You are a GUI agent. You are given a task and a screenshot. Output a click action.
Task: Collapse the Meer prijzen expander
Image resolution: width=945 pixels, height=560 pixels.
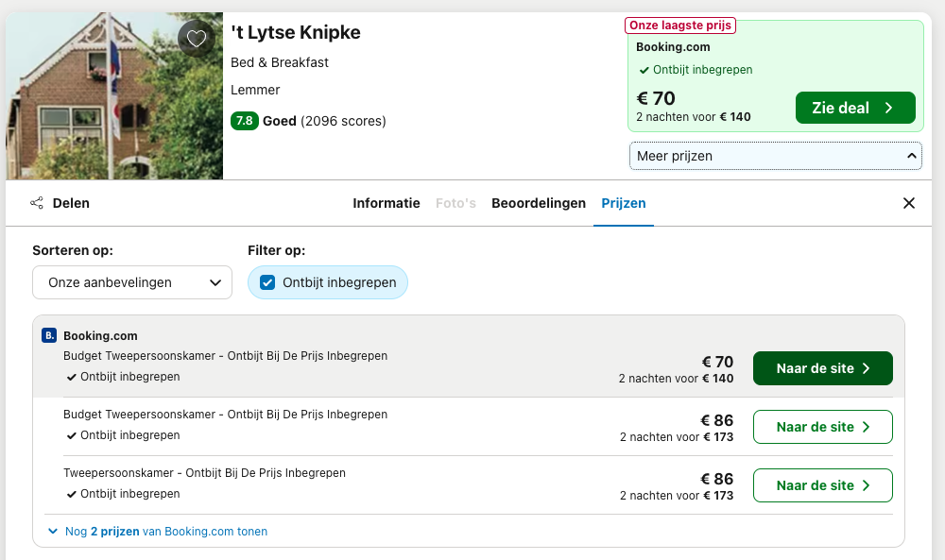coord(776,156)
